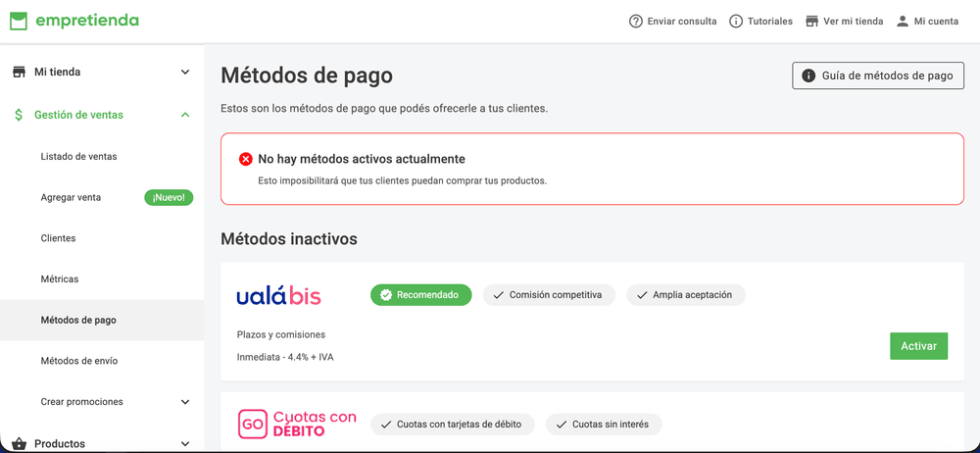Click the dollar sign icon for Gestión de ventas
The height and width of the screenshot is (453, 980).
click(19, 115)
